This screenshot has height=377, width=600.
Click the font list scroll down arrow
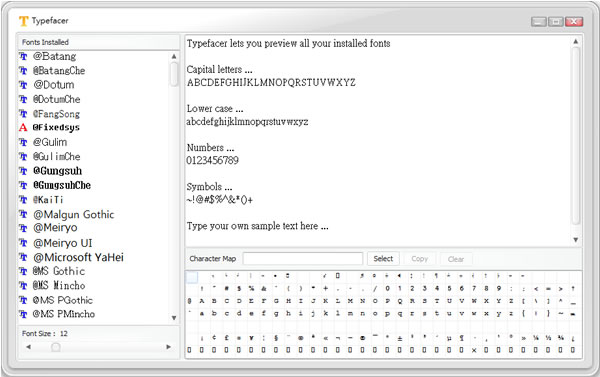coord(174,318)
